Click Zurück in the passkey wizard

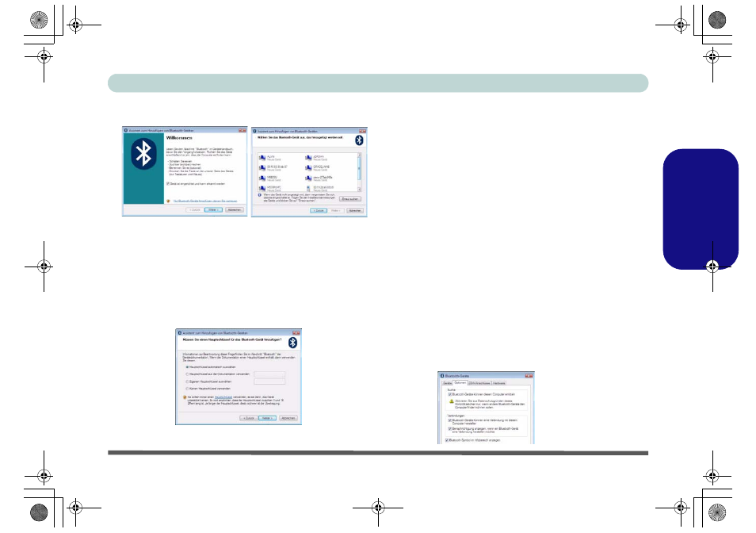pyautogui.click(x=248, y=418)
